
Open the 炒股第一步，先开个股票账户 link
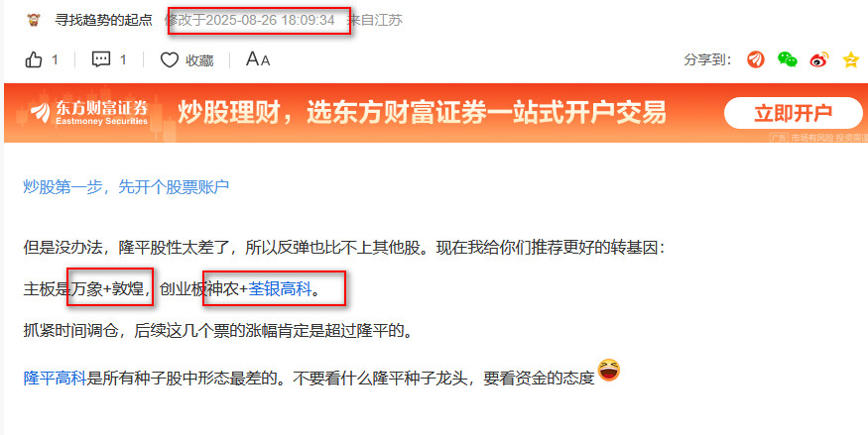click(126, 187)
